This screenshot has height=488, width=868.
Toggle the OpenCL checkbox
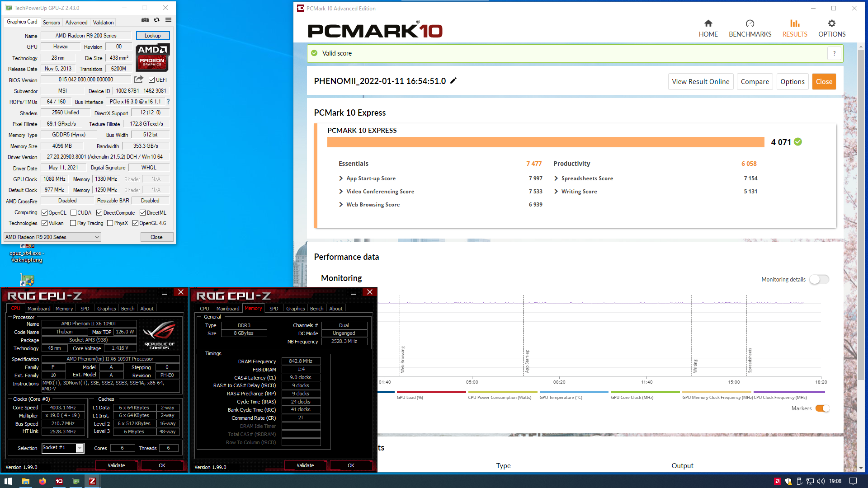[x=45, y=213]
